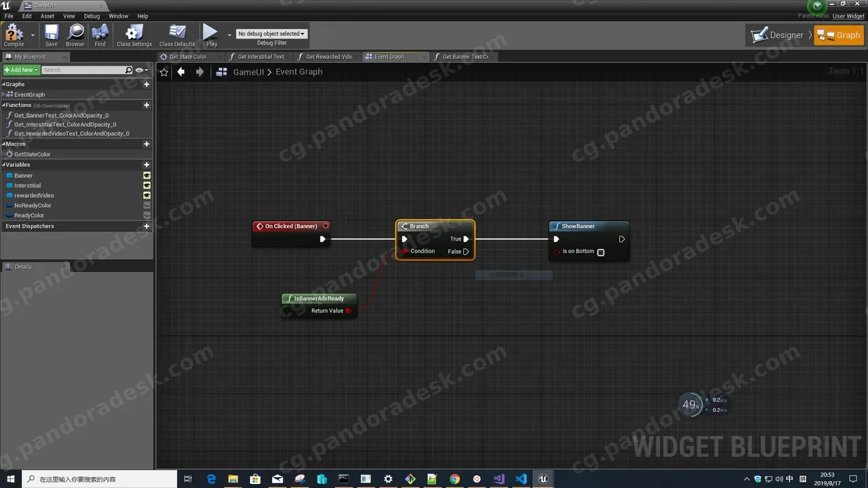Toggle the eye icon for the Banner variable
Screen dimensions: 868x488
coord(146,176)
